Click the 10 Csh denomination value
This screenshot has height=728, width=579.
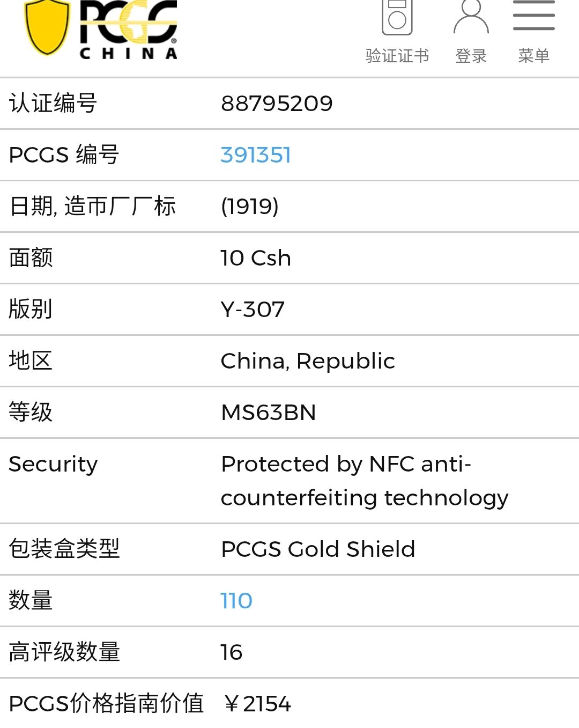point(256,258)
